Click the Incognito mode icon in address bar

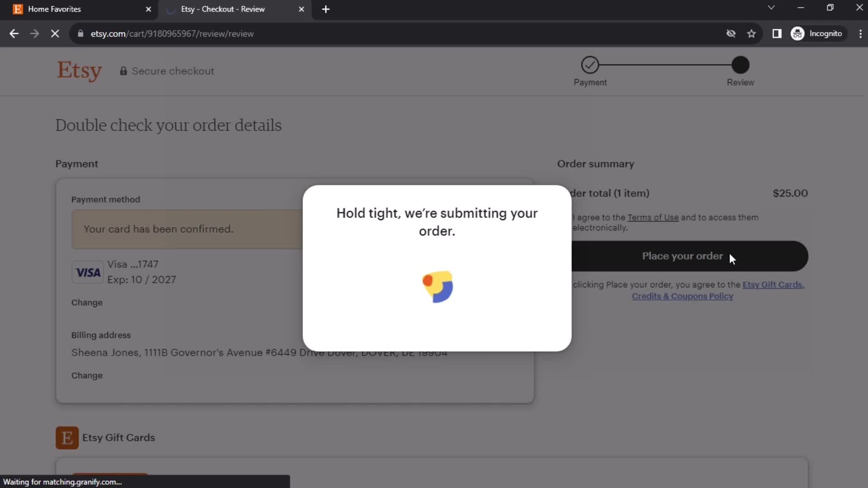[x=799, y=33]
